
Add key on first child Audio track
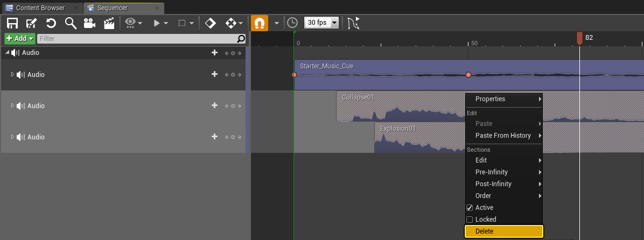point(233,75)
